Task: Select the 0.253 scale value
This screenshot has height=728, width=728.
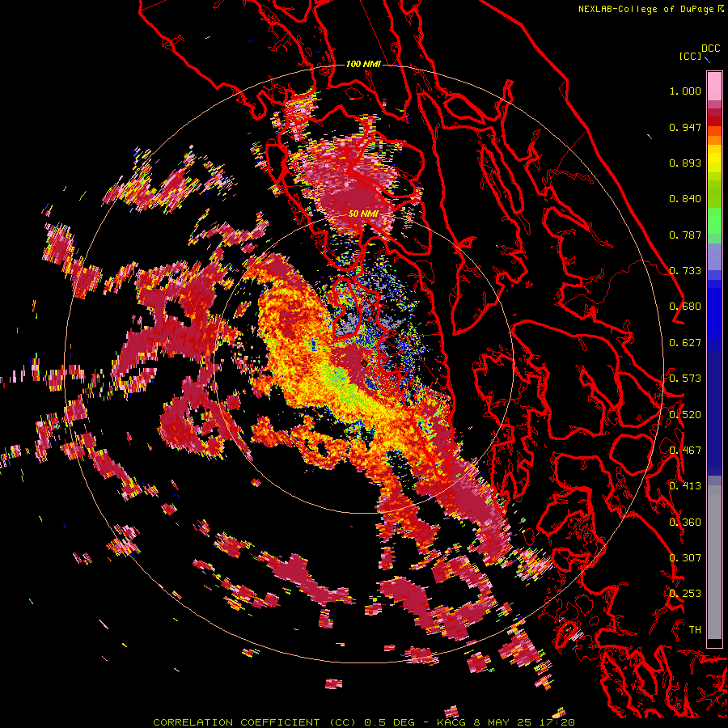Action: point(685,594)
